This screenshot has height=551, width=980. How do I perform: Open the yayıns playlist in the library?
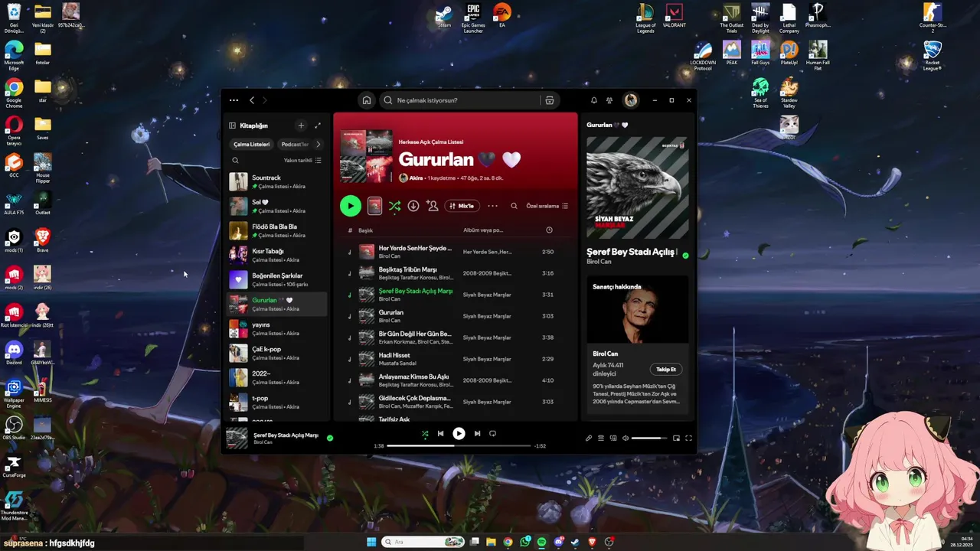[x=278, y=329]
